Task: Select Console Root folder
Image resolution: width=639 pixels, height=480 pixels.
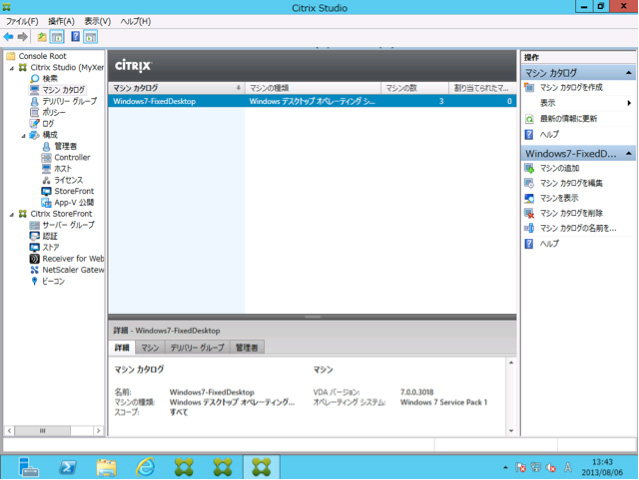Action: point(42,56)
